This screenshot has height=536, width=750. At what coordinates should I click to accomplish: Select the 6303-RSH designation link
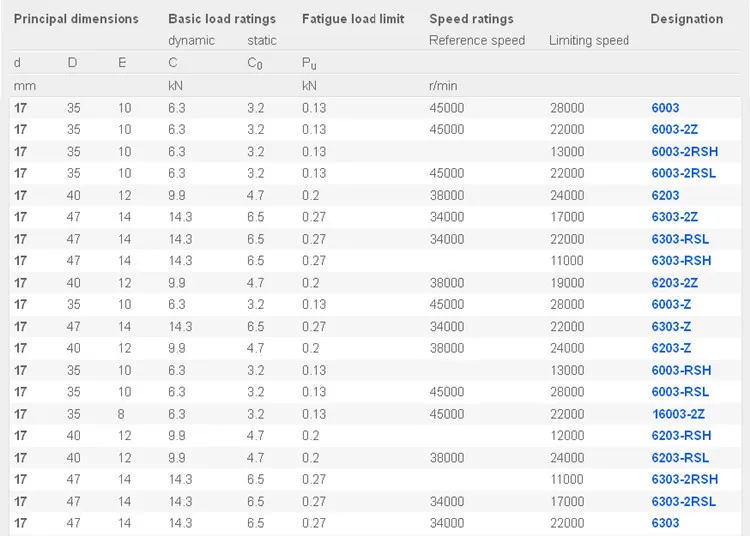(681, 261)
